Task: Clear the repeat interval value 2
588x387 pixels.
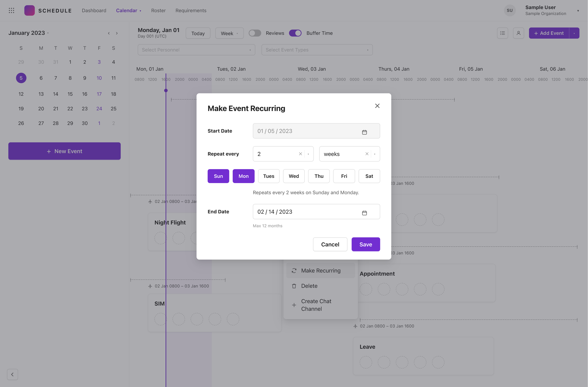Action: 300,154
